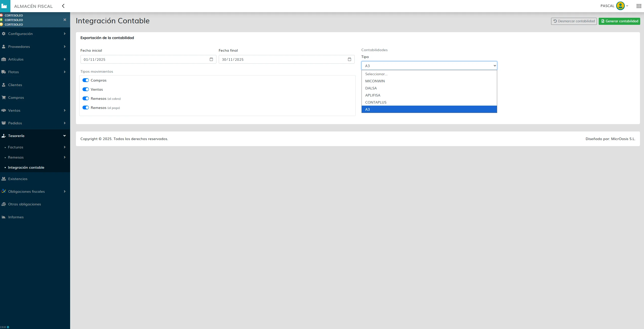Click the Flotas truck icon
The image size is (644, 329).
click(4, 72)
